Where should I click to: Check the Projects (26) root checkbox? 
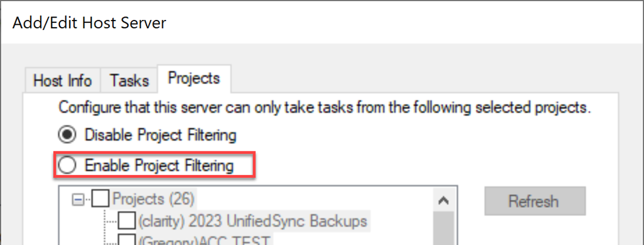pyautogui.click(x=101, y=200)
